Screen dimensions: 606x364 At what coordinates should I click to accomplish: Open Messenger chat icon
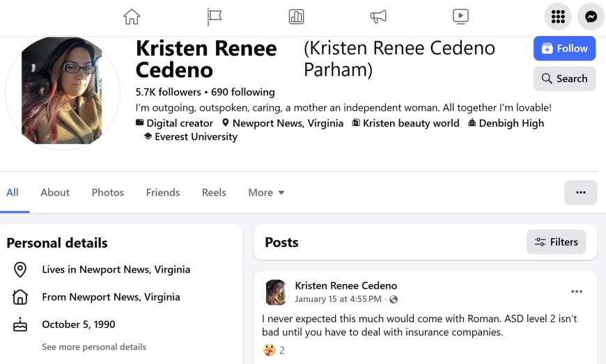pyautogui.click(x=591, y=17)
